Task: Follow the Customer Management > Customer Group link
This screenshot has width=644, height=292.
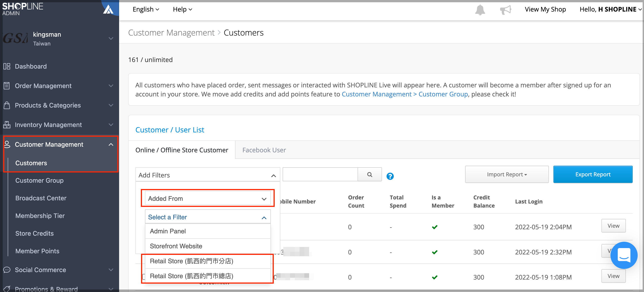Action: click(404, 94)
